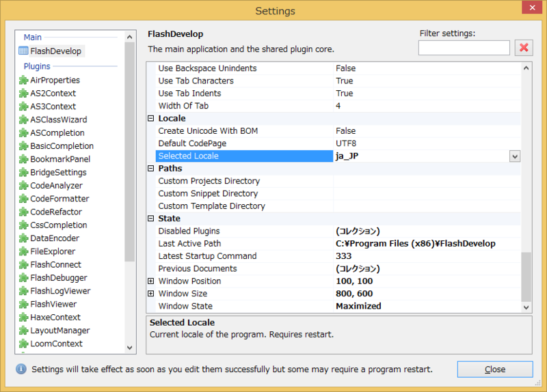This screenshot has width=547, height=392.
Task: Click the Close button
Action: (x=495, y=369)
